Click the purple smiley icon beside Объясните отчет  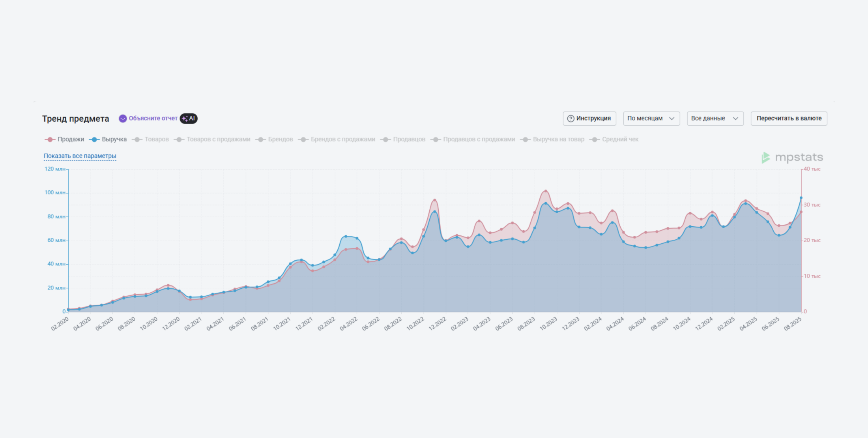click(x=123, y=118)
